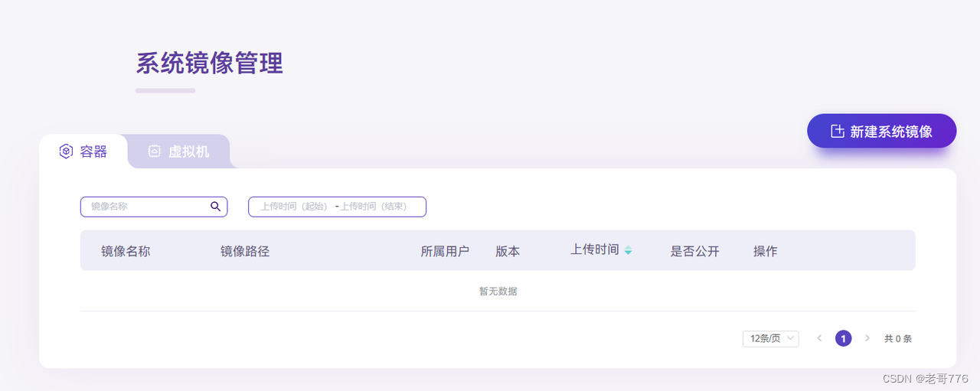Open the 12条/页 page size dropdown
The width and height of the screenshot is (980, 391).
coord(770,338)
